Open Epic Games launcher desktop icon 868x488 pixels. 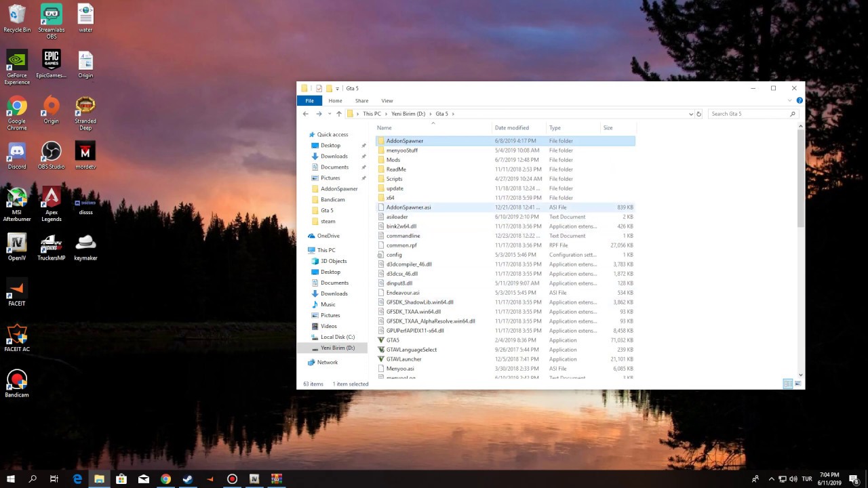pyautogui.click(x=51, y=64)
